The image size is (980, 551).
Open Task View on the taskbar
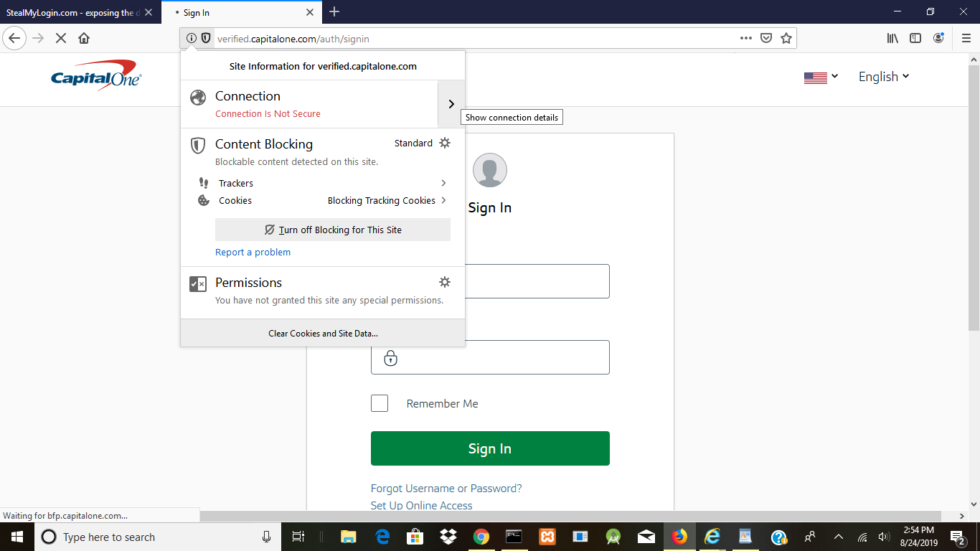pos(298,537)
